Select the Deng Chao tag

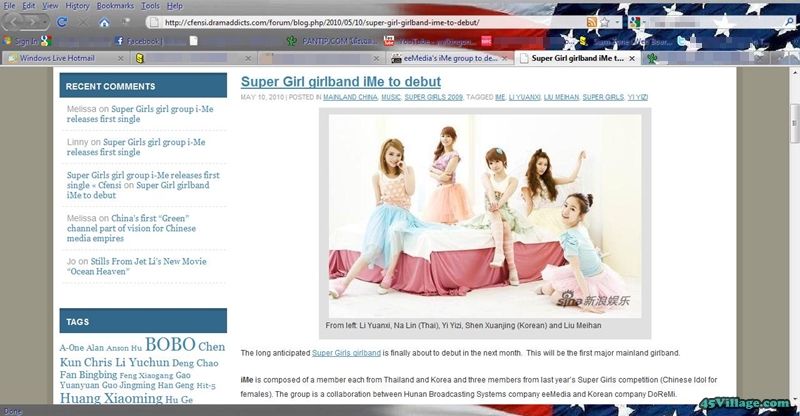[195, 363]
